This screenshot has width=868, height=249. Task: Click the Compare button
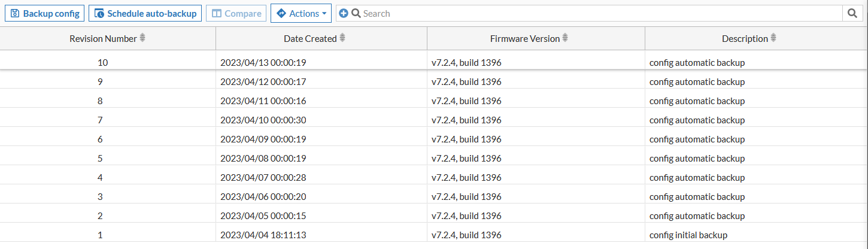236,13
